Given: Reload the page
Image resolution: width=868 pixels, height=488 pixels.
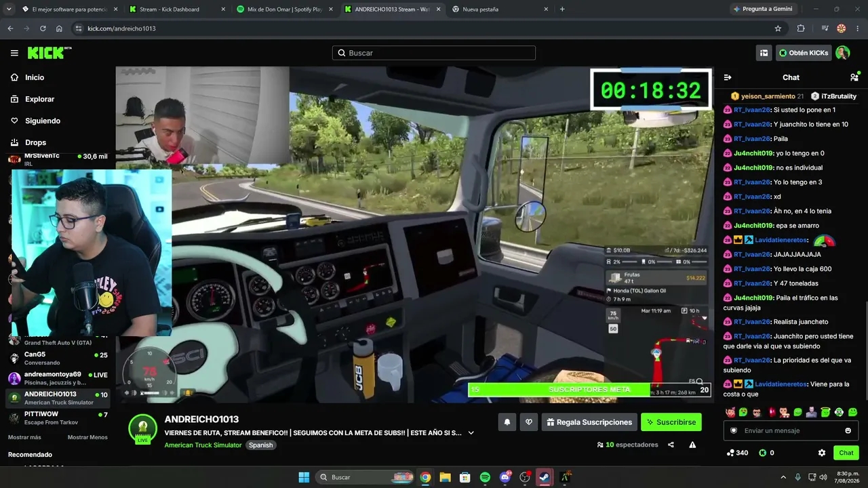Looking at the screenshot, I should tap(43, 28).
